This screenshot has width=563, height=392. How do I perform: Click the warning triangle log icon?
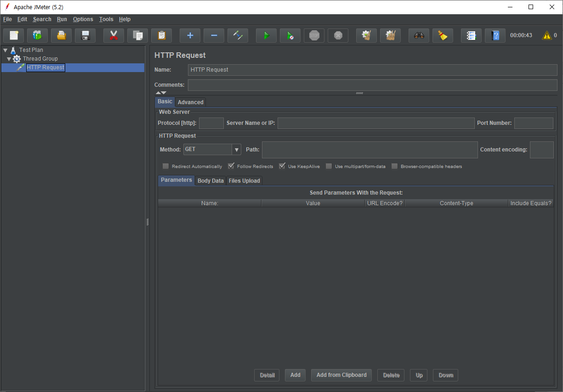click(547, 35)
